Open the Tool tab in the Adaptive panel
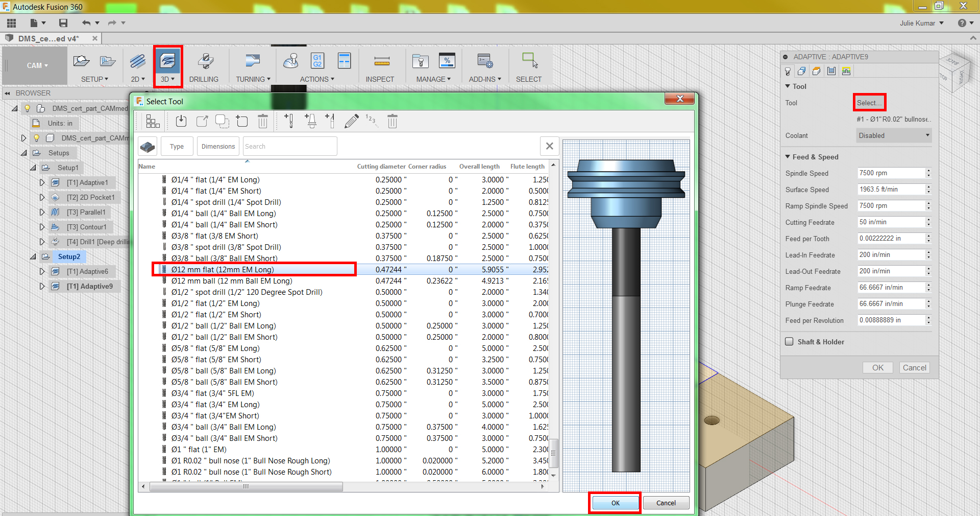Image resolution: width=980 pixels, height=516 pixels. pyautogui.click(x=788, y=72)
